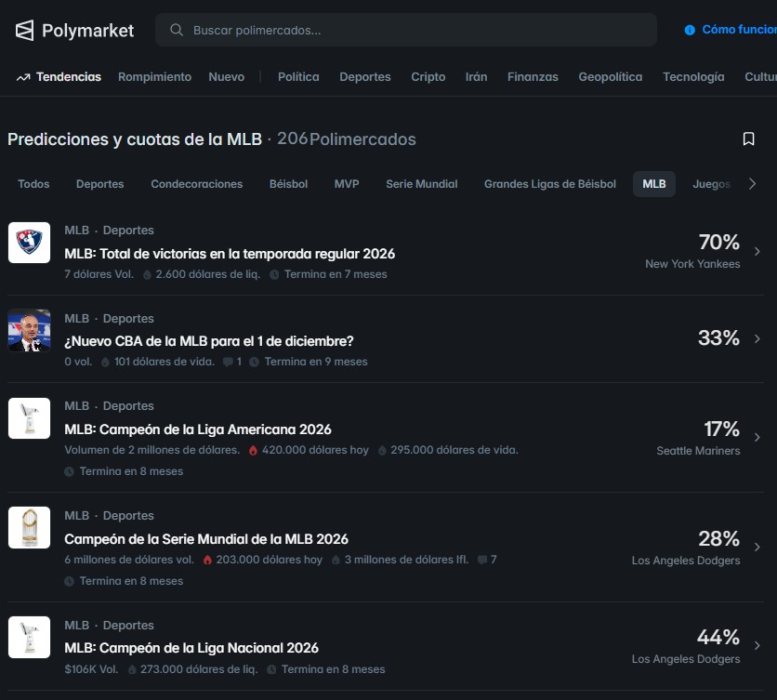Toggle the Serie Mundial filter chip
This screenshot has height=700, width=777.
coord(421,184)
